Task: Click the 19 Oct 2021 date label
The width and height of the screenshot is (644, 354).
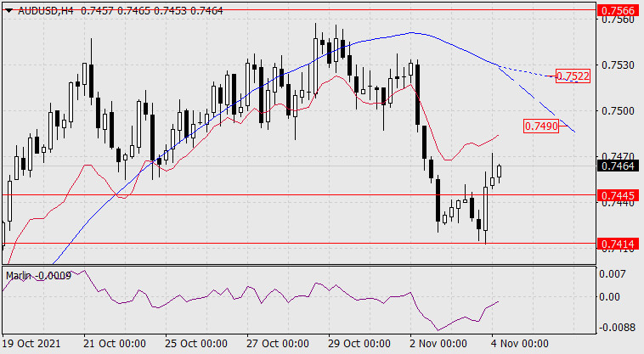Action: [31, 343]
